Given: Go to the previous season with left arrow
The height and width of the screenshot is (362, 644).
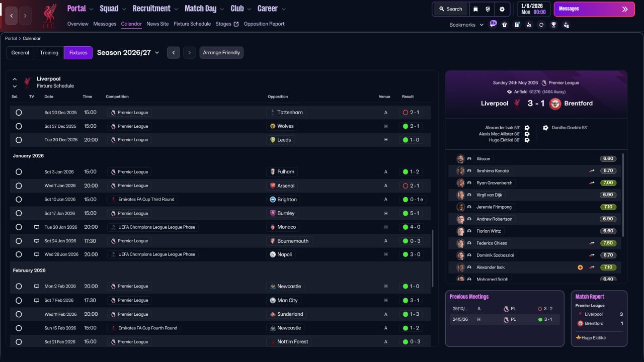Looking at the screenshot, I should click(x=174, y=53).
